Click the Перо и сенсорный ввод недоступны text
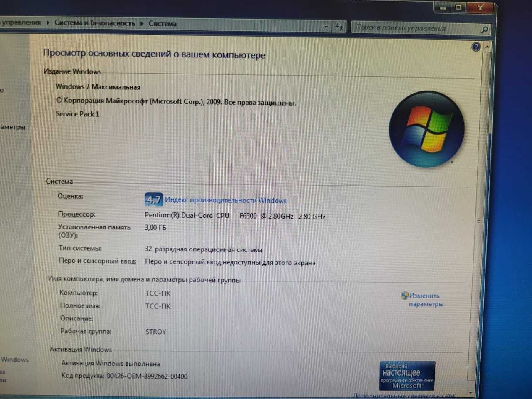Screen dimensions: 532x399 click(x=230, y=262)
